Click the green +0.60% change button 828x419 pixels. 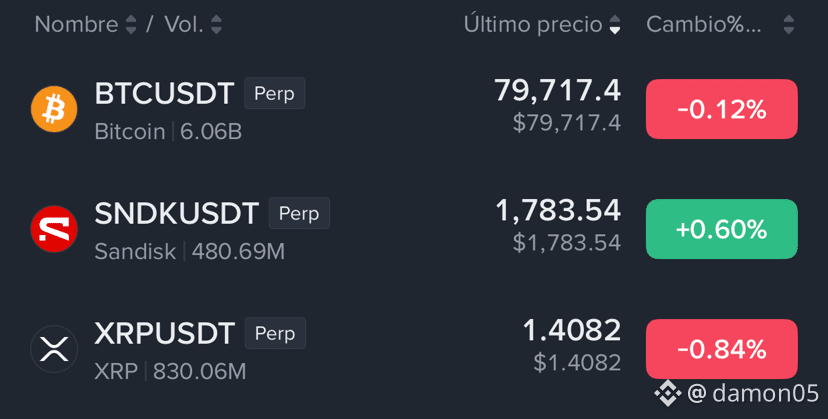[721, 229]
